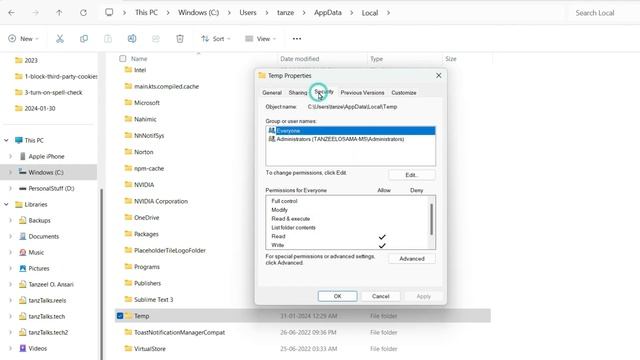
Task: Switch to Sharing tab
Action: [298, 93]
